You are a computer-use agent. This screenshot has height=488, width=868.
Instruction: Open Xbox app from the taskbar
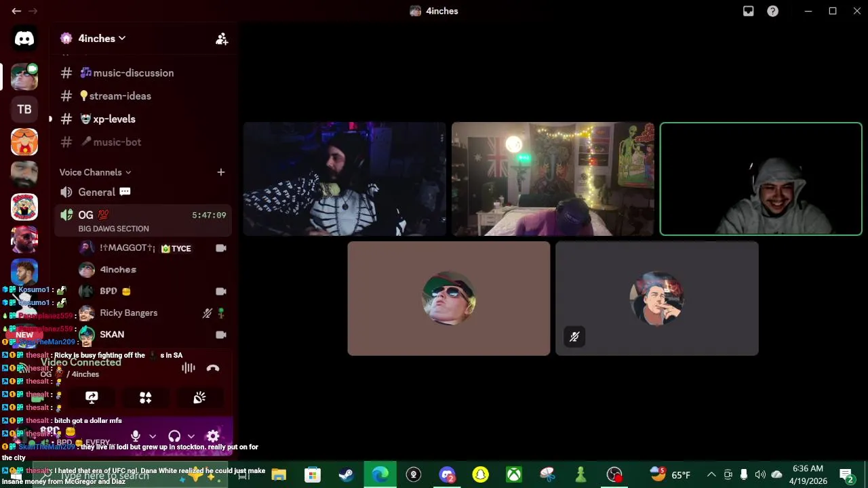(x=514, y=474)
